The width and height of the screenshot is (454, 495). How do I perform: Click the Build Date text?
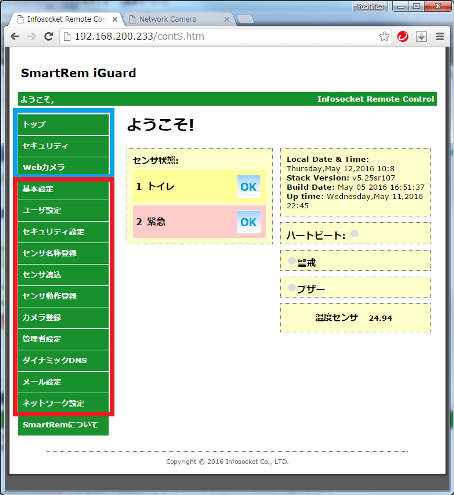(x=356, y=187)
